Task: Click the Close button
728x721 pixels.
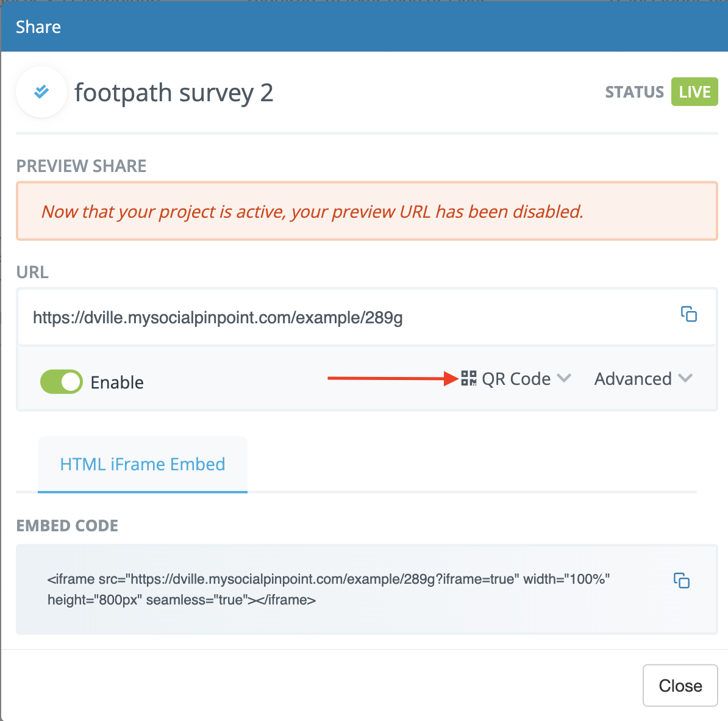Action: pyautogui.click(x=680, y=685)
